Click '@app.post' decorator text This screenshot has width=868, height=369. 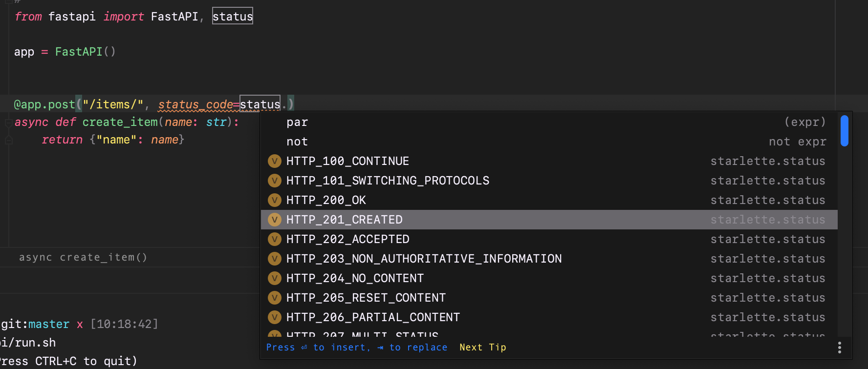[x=44, y=104]
